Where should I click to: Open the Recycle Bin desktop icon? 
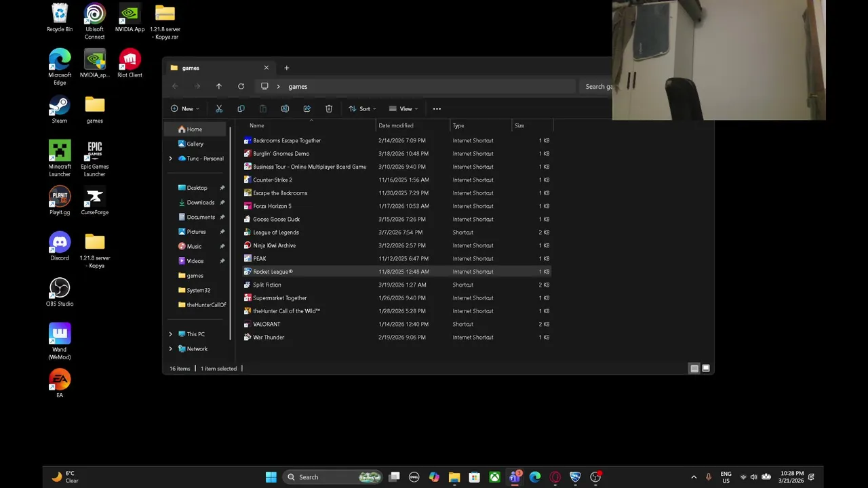coord(60,18)
